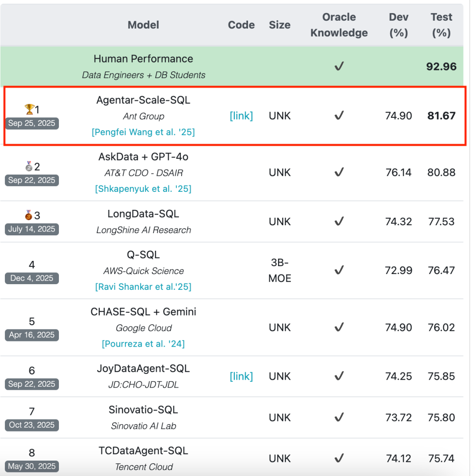
Task: Click the Agentar-Scale-SQL oracle knowledge checkmark
Action: coord(339,116)
